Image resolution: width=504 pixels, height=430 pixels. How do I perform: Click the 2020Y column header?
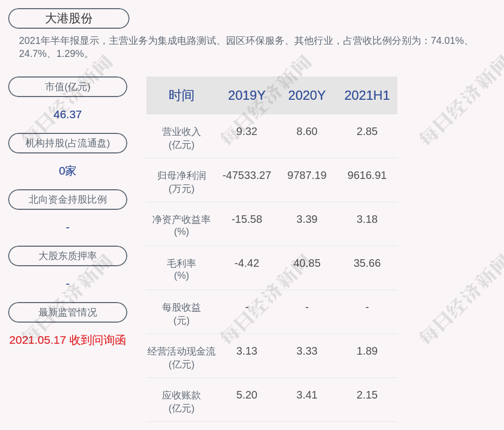click(x=307, y=95)
